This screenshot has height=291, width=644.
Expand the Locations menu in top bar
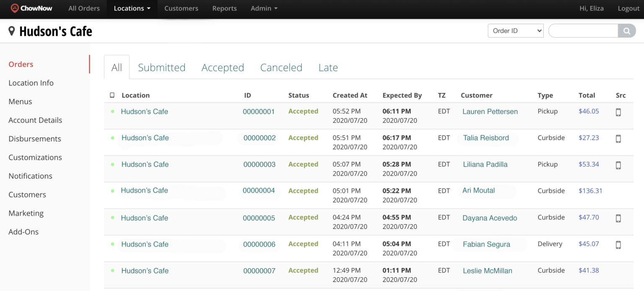[132, 8]
